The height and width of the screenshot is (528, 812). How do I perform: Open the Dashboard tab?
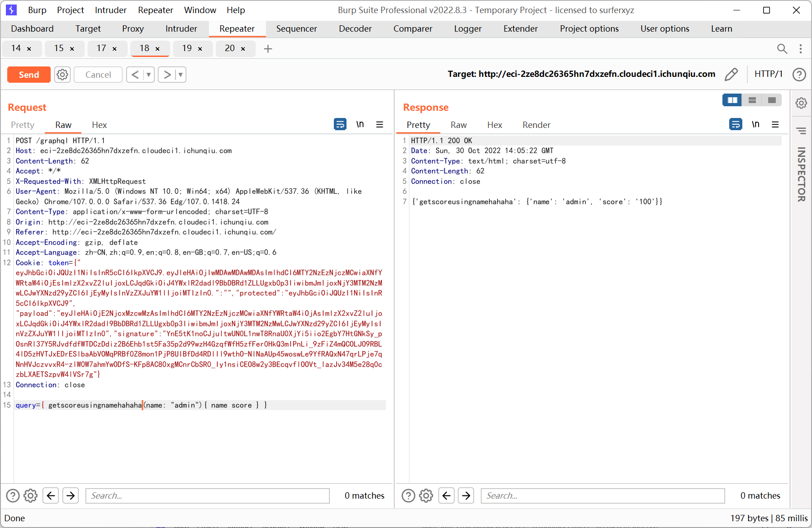click(32, 28)
